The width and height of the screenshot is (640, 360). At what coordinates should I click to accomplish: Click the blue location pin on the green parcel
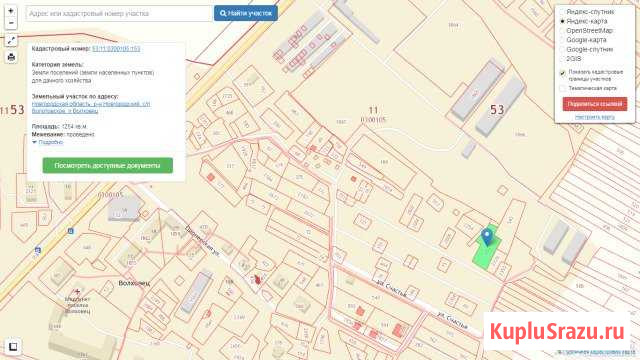coord(487,237)
